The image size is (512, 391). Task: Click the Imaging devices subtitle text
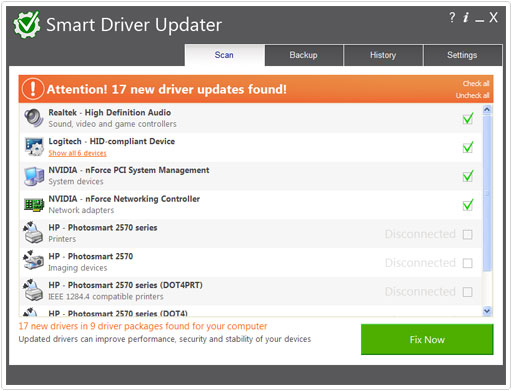78,268
